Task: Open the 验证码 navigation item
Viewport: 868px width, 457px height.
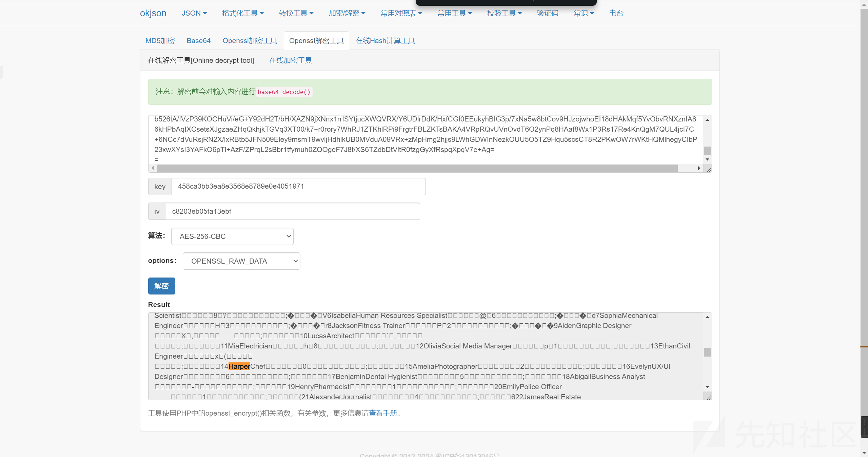Action: click(548, 13)
